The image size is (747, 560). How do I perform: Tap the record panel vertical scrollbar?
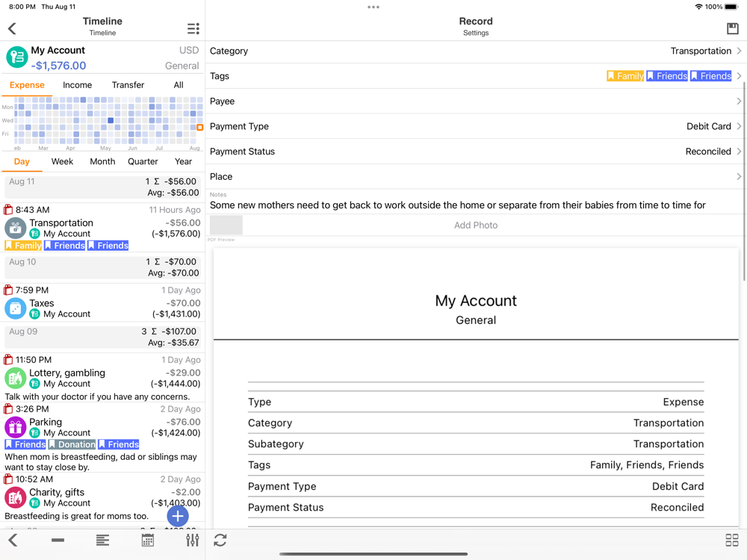(745, 181)
